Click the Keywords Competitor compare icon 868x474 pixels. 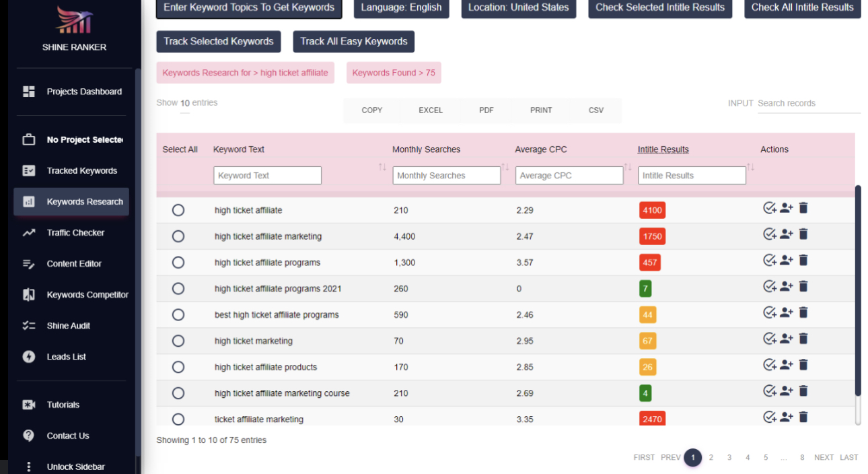click(x=29, y=295)
